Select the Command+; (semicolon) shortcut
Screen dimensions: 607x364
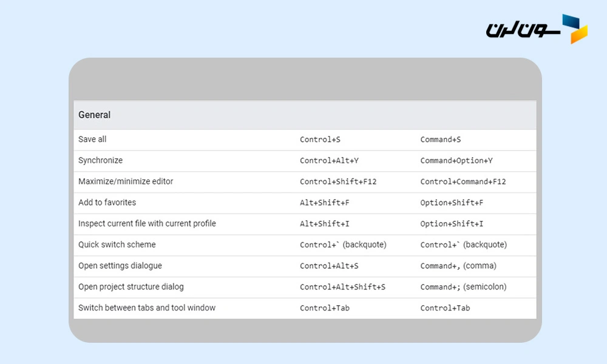pos(463,287)
